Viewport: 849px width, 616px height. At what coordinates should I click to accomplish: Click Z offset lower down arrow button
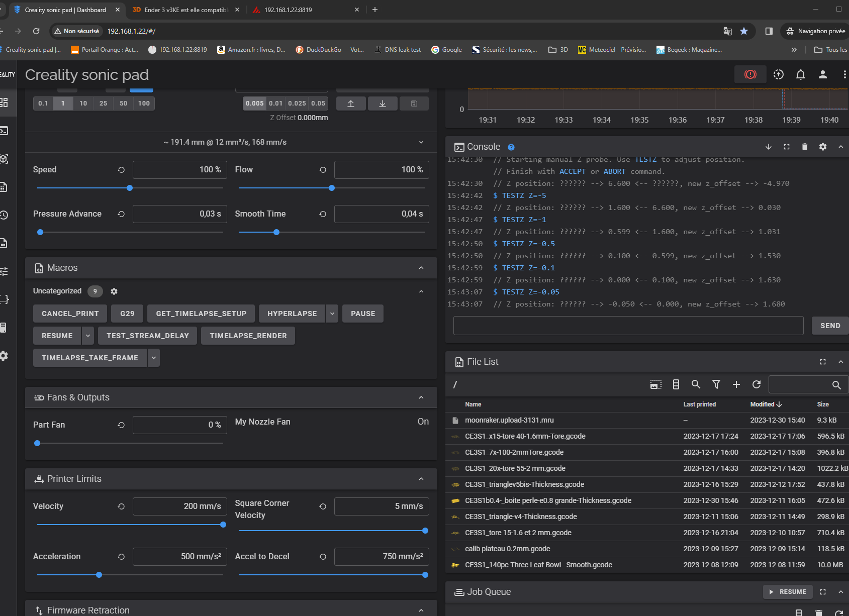(x=383, y=104)
